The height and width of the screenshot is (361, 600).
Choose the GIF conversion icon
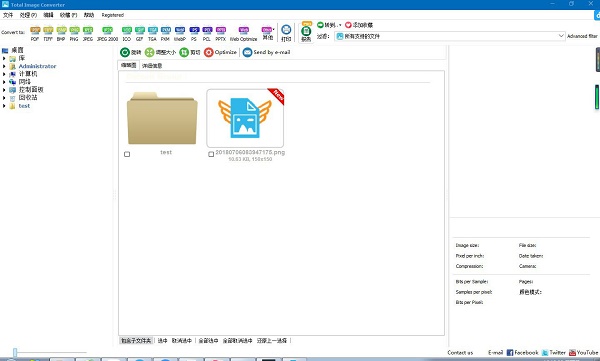(x=140, y=33)
